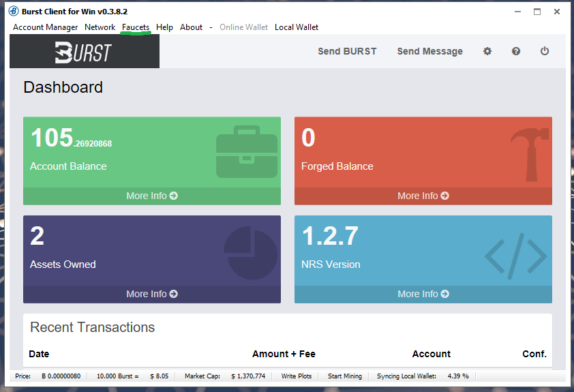The height and width of the screenshot is (392, 574).
Task: Open the About menu
Action: 191,27
